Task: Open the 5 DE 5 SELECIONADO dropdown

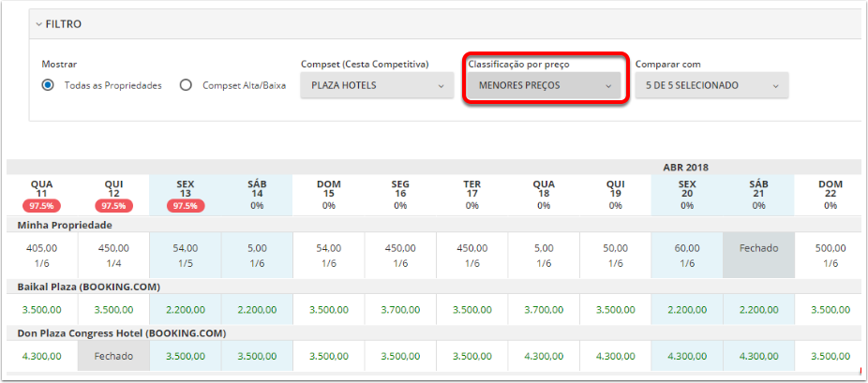Action: 711,85
